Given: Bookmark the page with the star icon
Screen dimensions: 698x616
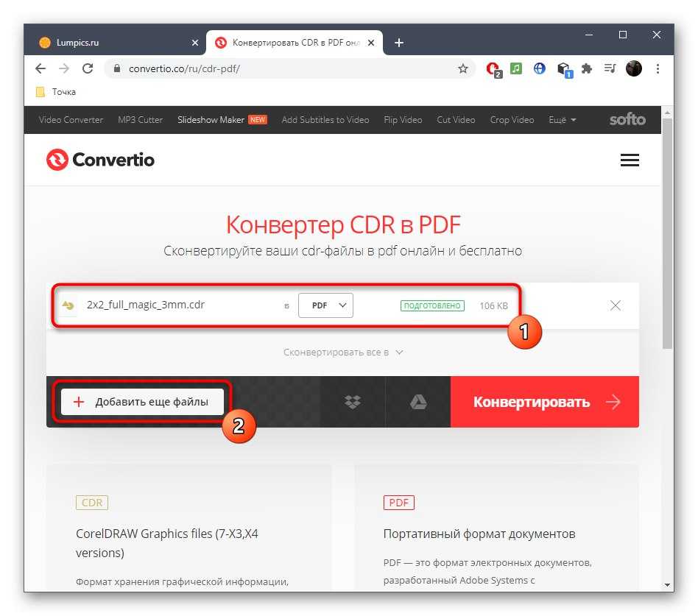Looking at the screenshot, I should click(x=463, y=68).
